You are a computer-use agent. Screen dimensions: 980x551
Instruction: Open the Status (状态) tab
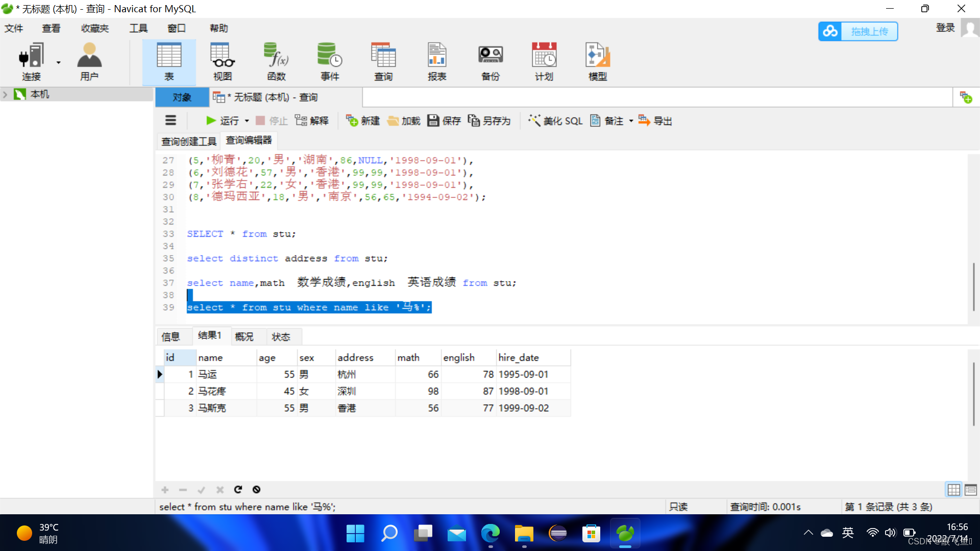pos(281,337)
